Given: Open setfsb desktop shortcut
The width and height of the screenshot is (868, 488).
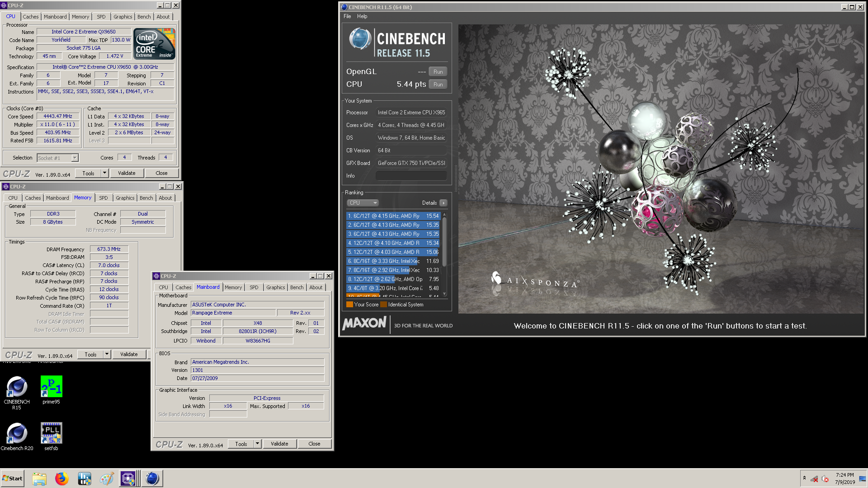Looking at the screenshot, I should [51, 436].
